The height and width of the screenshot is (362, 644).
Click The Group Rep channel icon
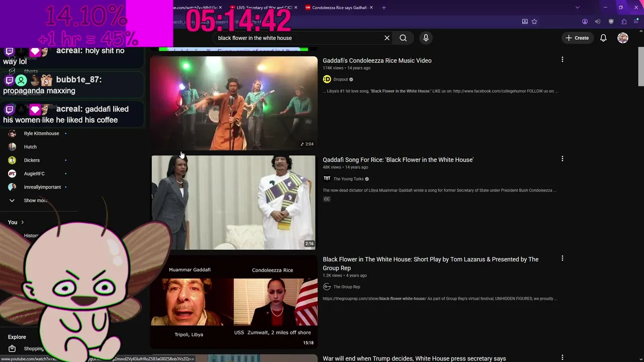(327, 287)
